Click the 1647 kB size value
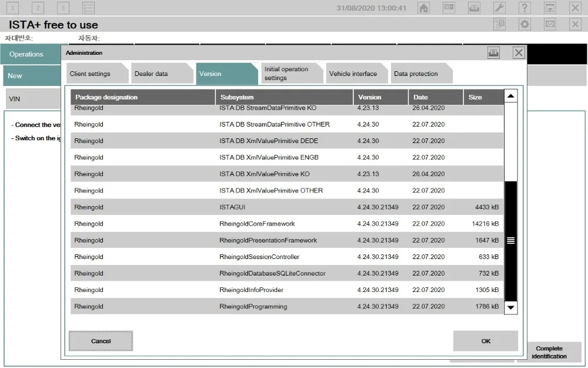Image resolution: width=588 pixels, height=368 pixels. click(487, 240)
